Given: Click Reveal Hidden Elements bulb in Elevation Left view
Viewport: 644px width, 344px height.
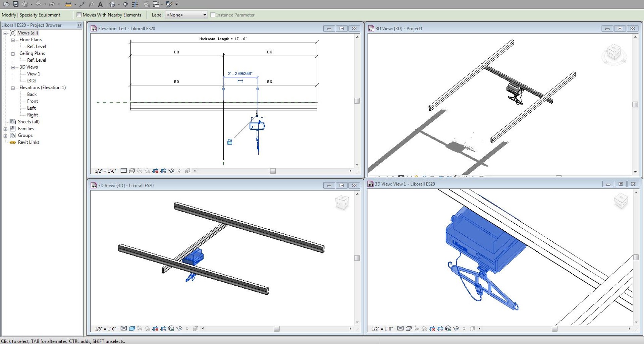Looking at the screenshot, I should point(179,171).
